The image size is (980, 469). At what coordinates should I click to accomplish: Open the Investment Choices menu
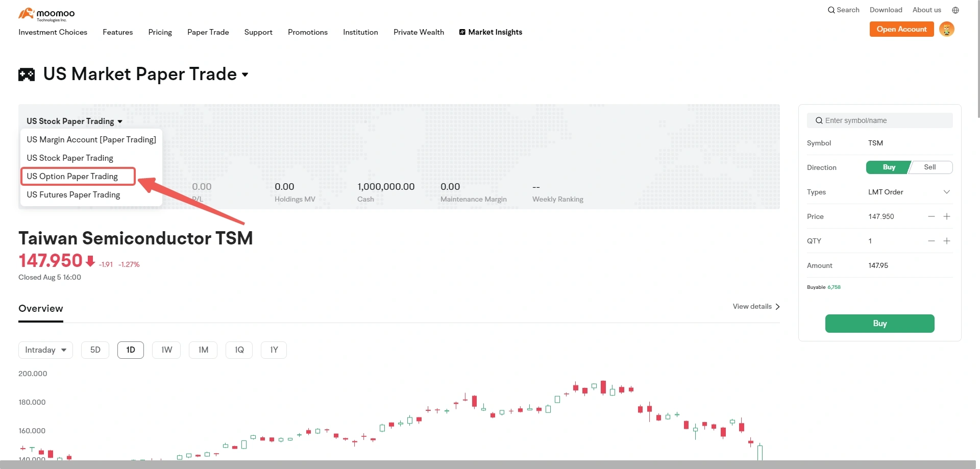click(53, 32)
